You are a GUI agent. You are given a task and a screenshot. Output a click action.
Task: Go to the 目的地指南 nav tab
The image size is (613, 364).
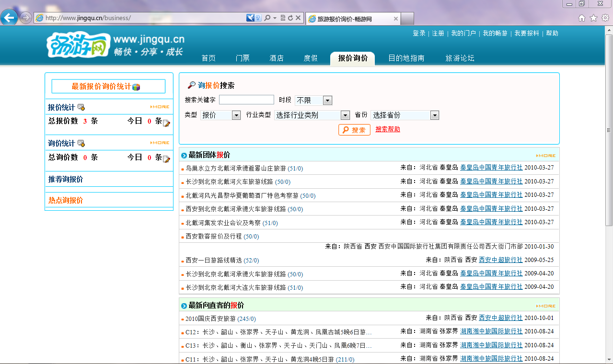click(x=406, y=58)
